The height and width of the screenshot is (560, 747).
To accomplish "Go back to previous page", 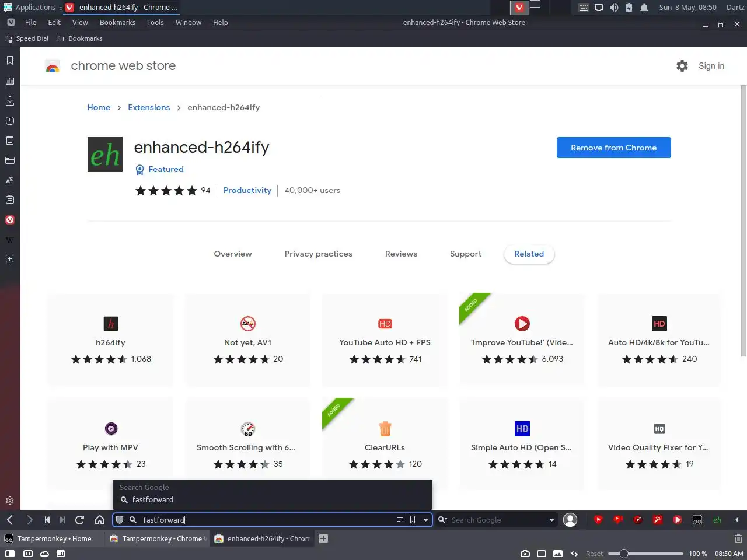I will coord(10,520).
